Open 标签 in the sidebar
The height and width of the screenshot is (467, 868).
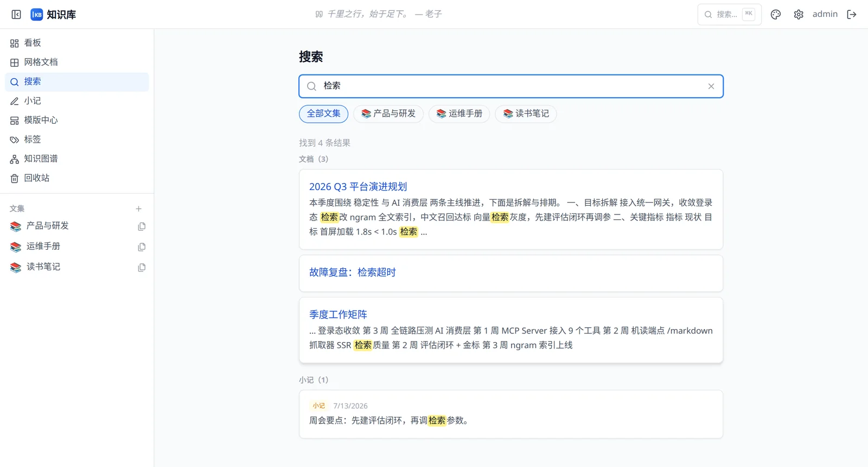tap(76, 140)
